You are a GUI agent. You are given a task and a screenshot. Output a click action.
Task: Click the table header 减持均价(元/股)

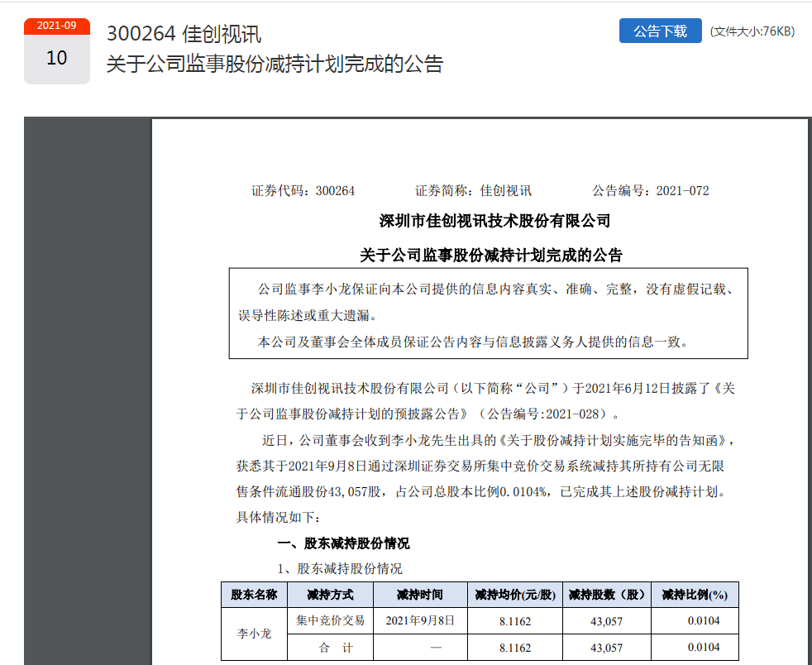515,595
